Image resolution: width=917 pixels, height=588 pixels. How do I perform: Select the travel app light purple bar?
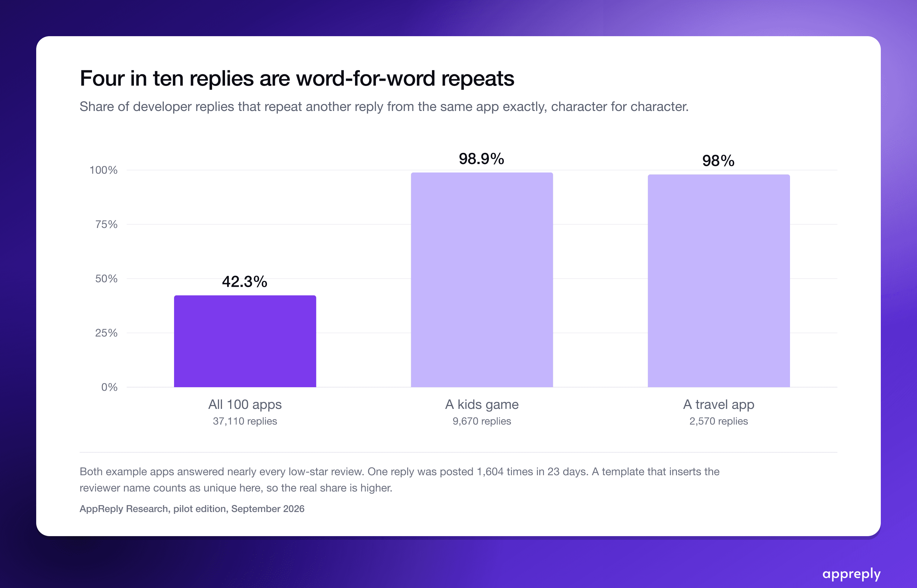pyautogui.click(x=719, y=281)
